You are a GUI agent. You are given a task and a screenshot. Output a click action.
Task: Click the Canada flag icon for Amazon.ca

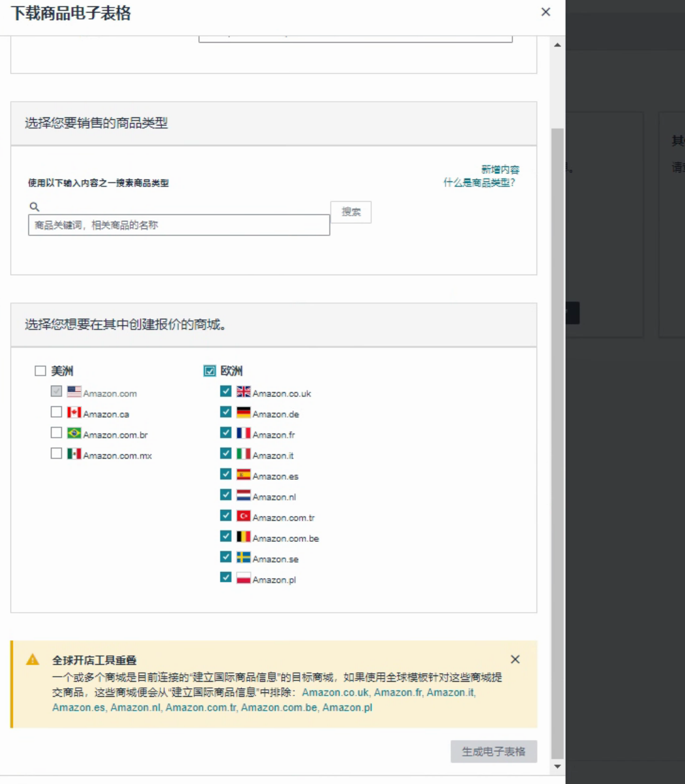[74, 412]
